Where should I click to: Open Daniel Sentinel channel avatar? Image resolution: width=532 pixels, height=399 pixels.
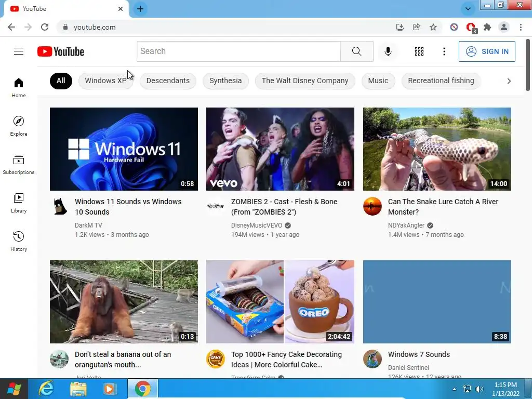point(372,359)
